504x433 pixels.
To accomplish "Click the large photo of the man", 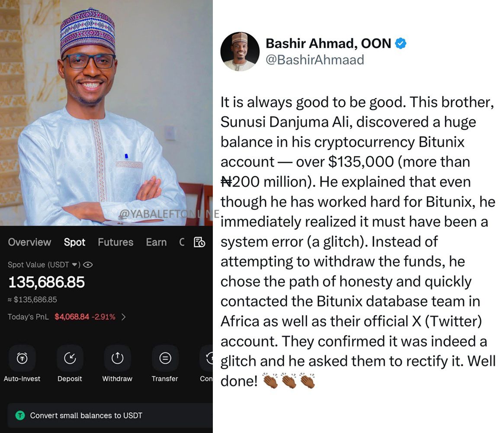I will (106, 113).
